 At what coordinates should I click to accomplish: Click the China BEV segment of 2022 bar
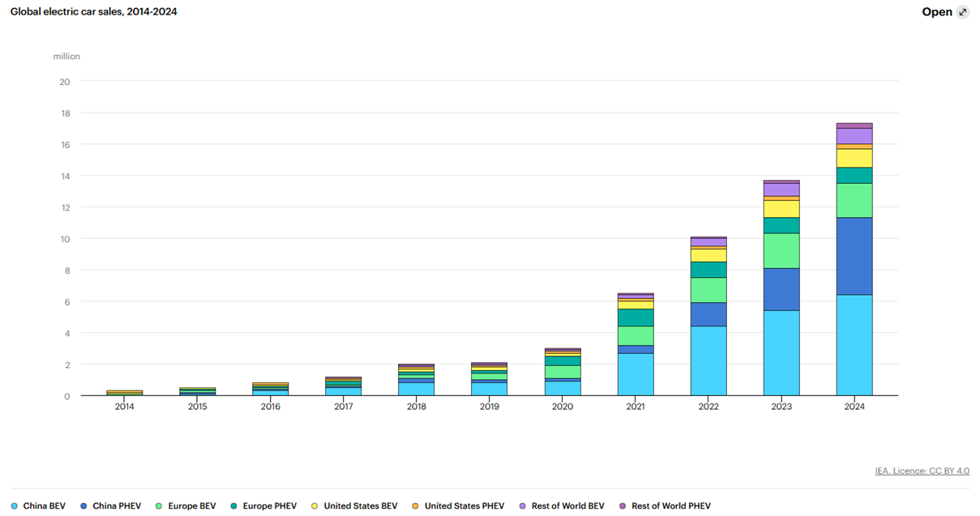pyautogui.click(x=708, y=360)
